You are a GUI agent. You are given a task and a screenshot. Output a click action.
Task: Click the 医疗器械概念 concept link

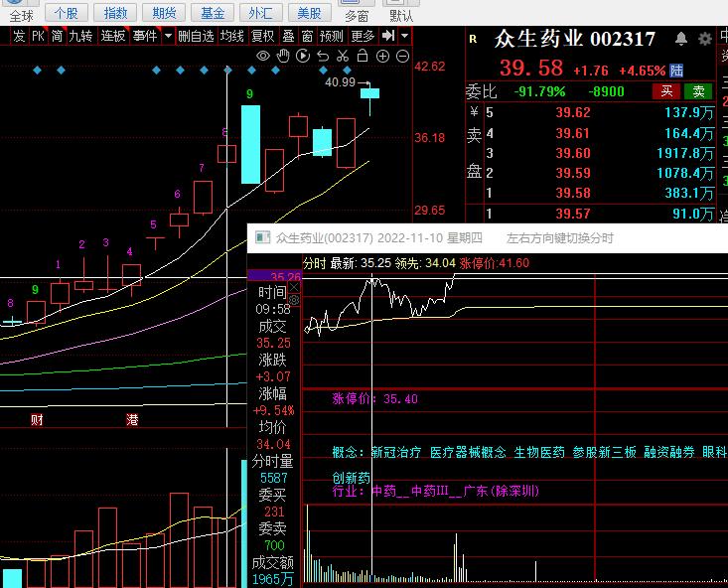468,452
